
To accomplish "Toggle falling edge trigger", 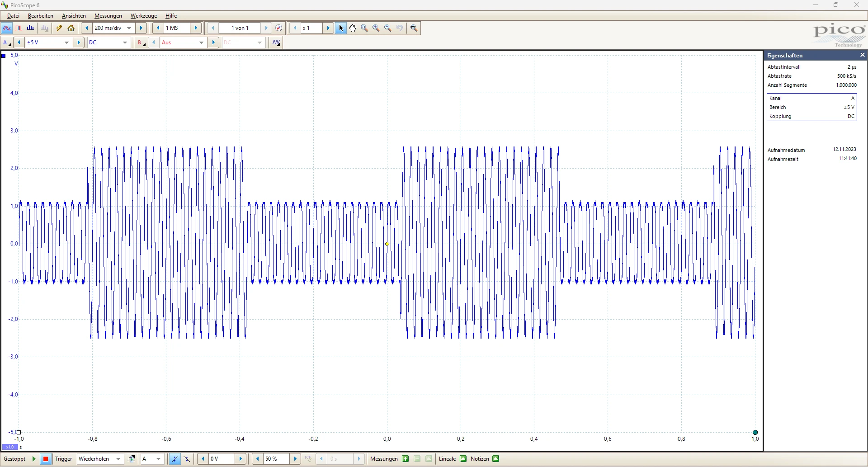I will pyautogui.click(x=187, y=459).
